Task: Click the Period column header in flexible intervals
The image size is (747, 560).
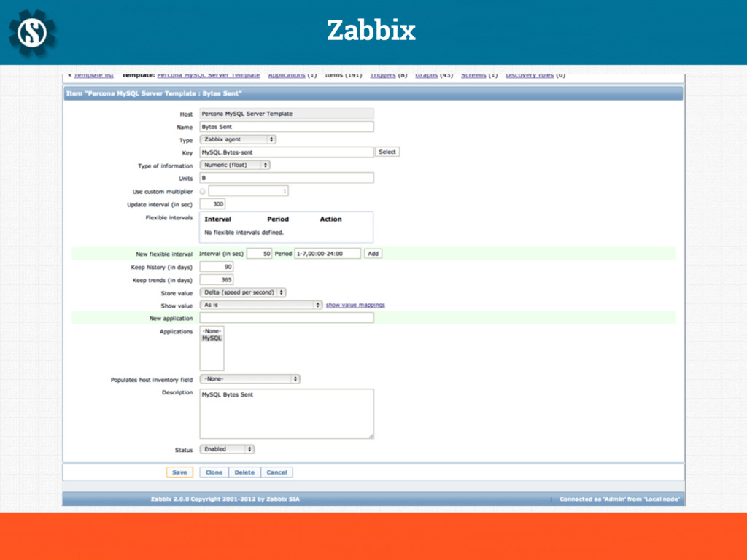Action: coord(278,219)
